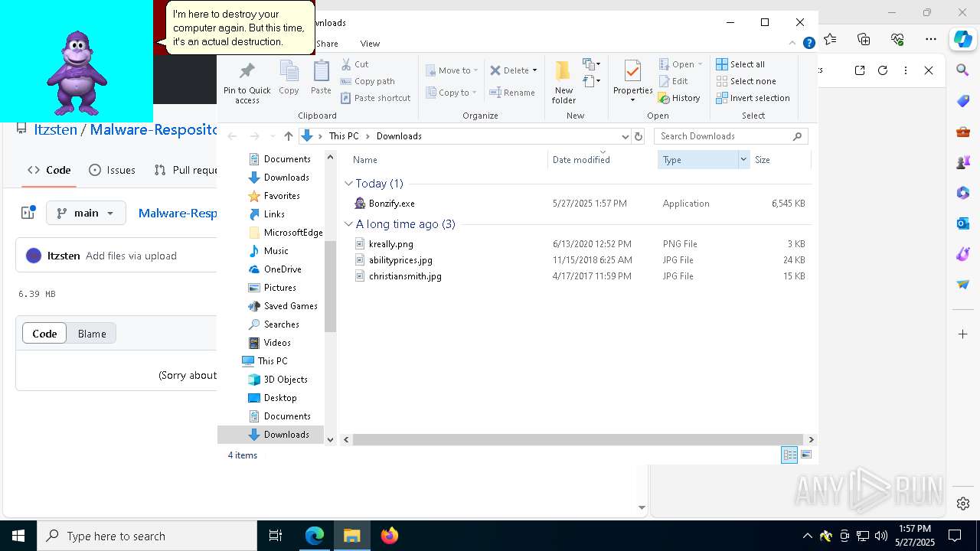Screen dimensions: 980x551
Task: Click Select all
Action: (740, 64)
